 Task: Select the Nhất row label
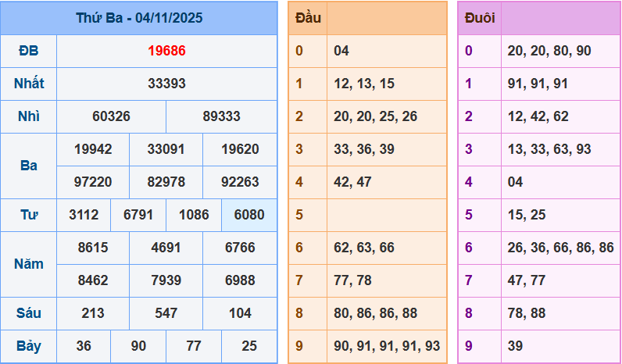(x=29, y=84)
